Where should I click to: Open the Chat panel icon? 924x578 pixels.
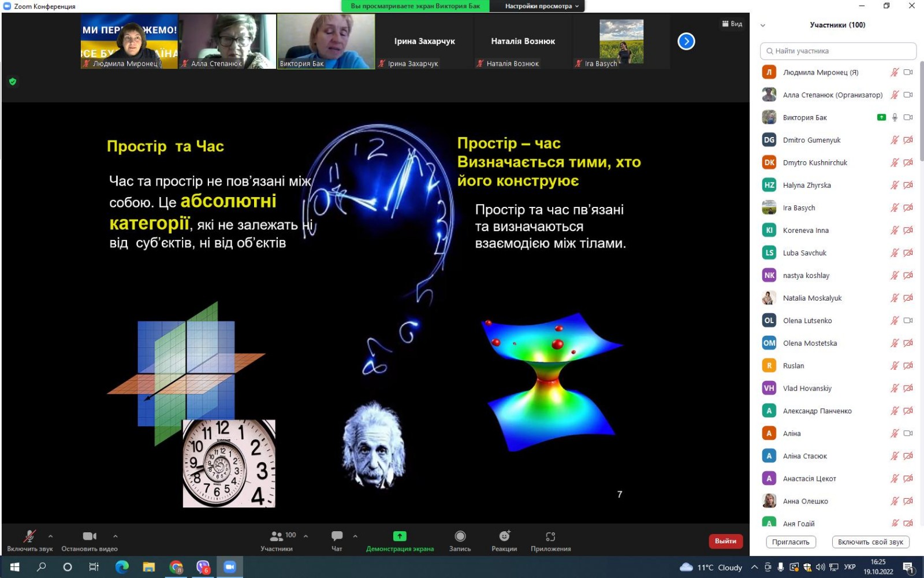click(x=337, y=536)
